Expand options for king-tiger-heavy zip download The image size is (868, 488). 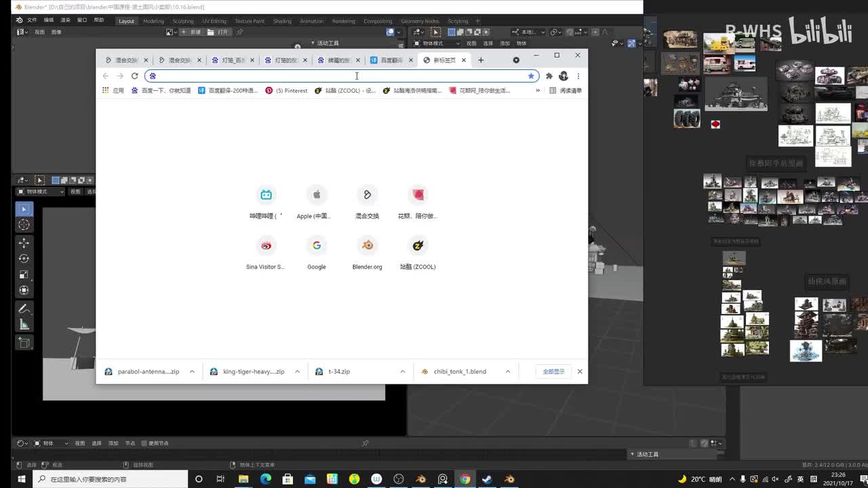[297, 371]
